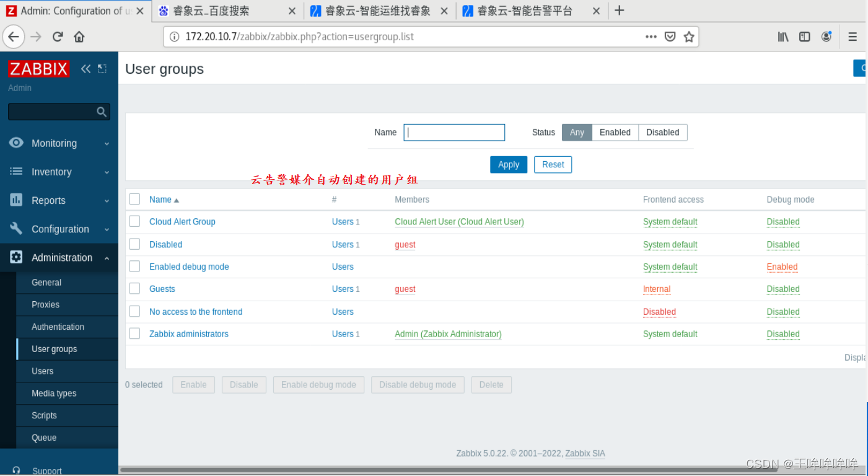Expand the Inventory menu section
Image resolution: width=868 pixels, height=476 pixels.
(59, 172)
